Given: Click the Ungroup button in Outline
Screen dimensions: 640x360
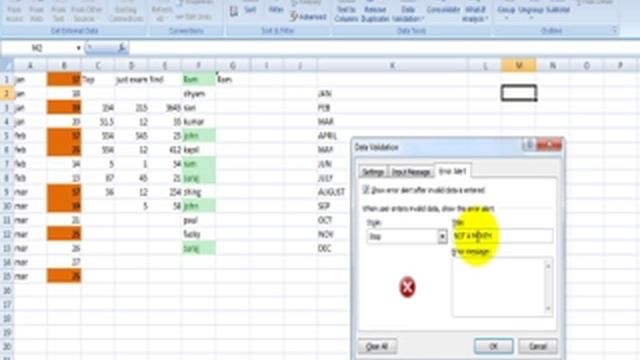Looking at the screenshot, I should point(531,11).
